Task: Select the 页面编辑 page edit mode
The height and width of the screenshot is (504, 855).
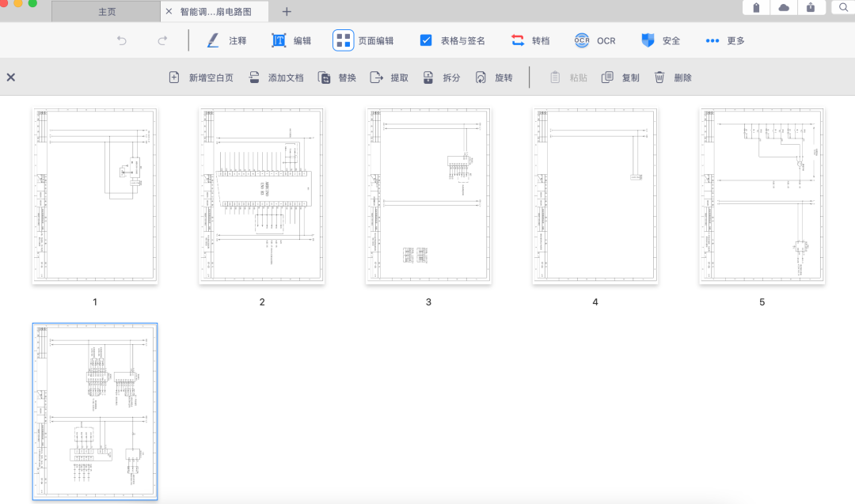Action: (363, 40)
